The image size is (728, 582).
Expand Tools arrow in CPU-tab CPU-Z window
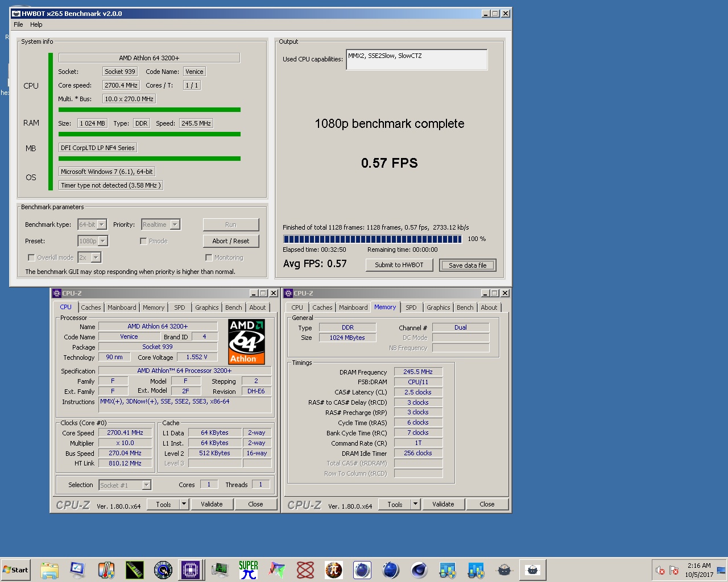[184, 504]
